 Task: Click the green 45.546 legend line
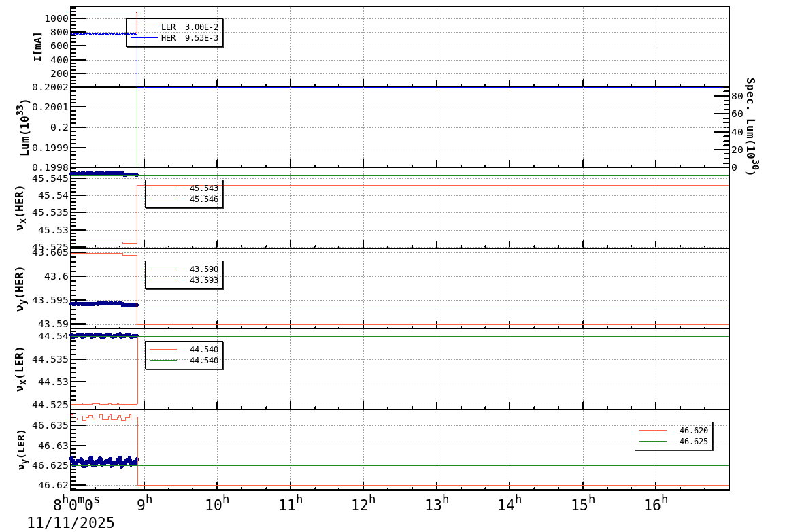click(163, 199)
